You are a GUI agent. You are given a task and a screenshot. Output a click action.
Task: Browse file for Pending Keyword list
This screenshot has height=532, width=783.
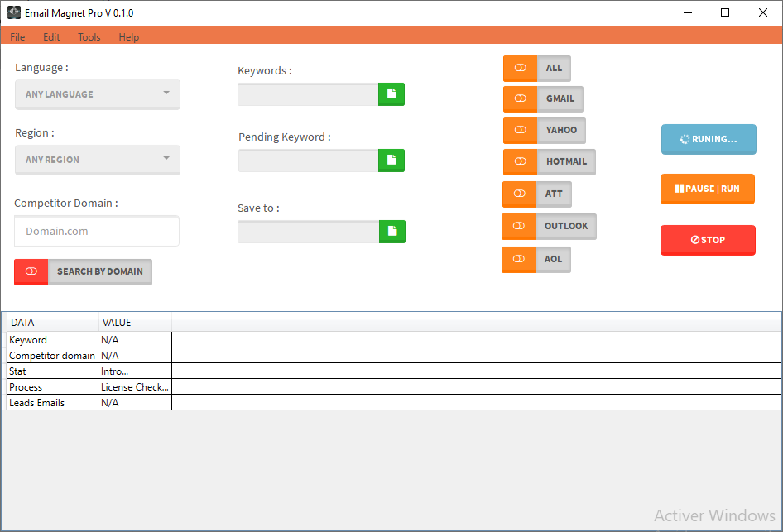(391, 160)
